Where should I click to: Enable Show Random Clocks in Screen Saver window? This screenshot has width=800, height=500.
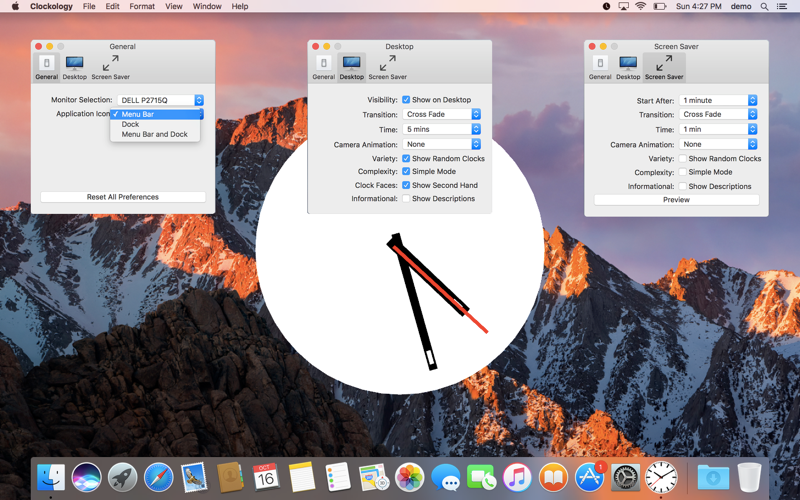click(683, 159)
